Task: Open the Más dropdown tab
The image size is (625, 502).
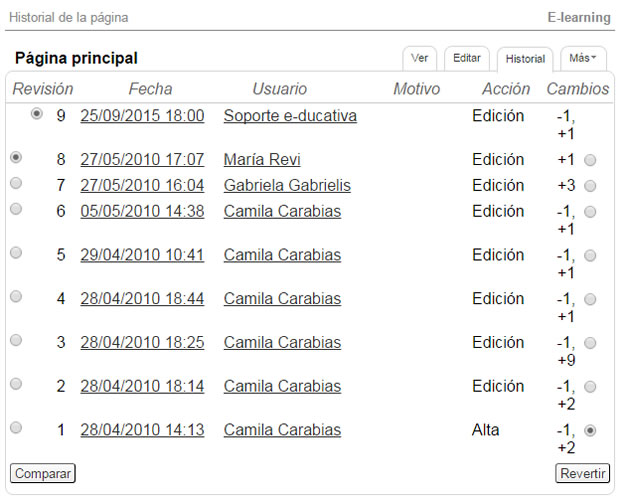Action: click(x=583, y=58)
